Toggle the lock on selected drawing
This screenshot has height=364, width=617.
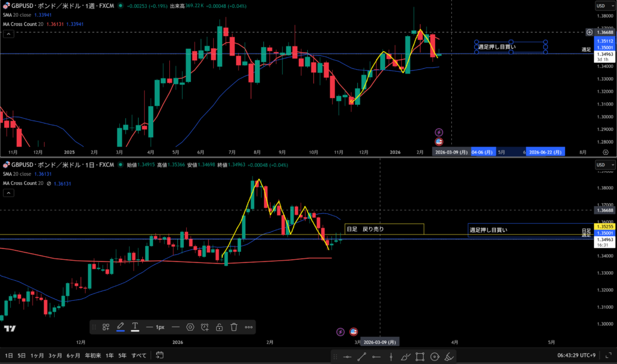click(219, 327)
